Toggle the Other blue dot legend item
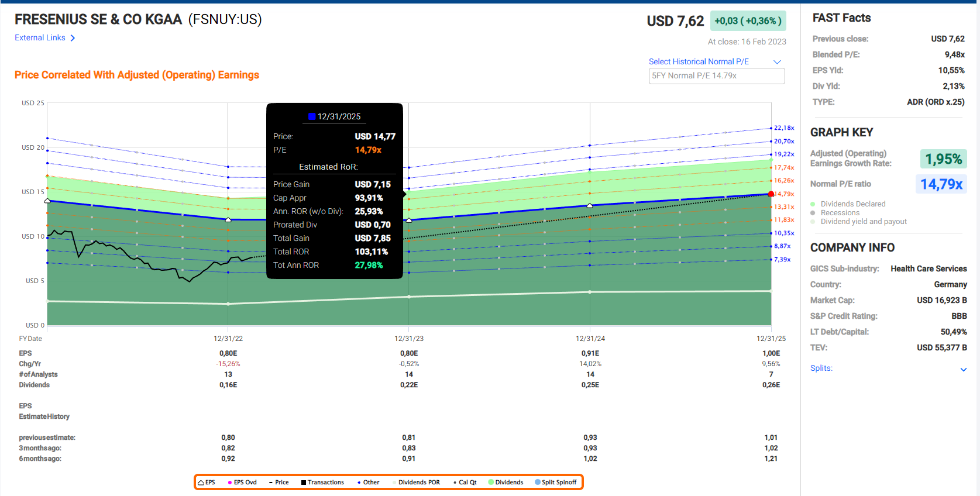This screenshot has width=980, height=496. pos(359,483)
